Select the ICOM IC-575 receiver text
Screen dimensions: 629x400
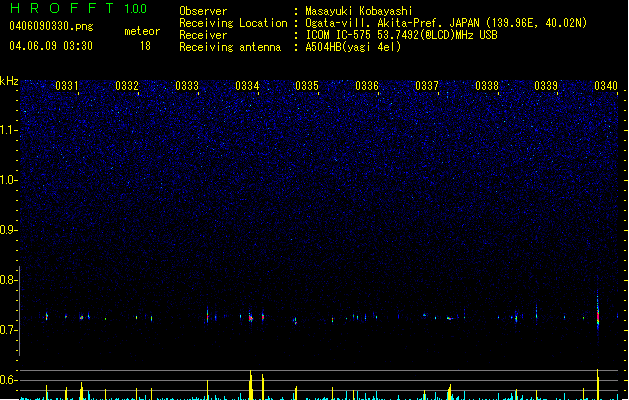401,35
